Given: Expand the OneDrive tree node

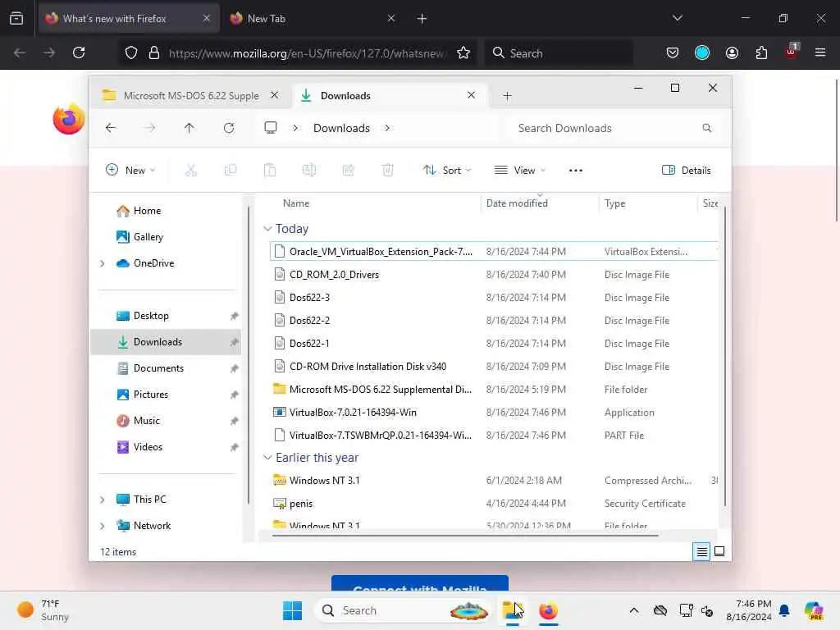Looking at the screenshot, I should coord(102,263).
